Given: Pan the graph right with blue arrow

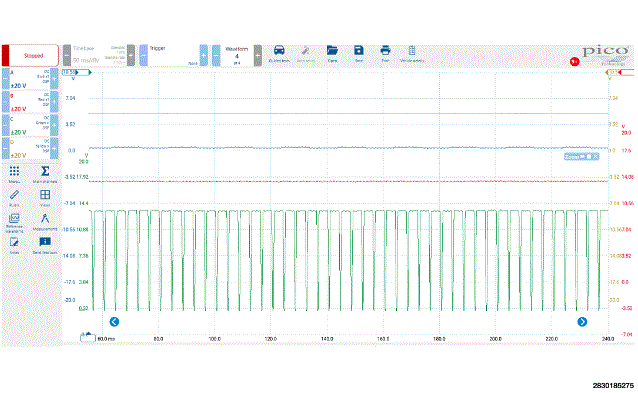Looking at the screenshot, I should [x=582, y=322].
